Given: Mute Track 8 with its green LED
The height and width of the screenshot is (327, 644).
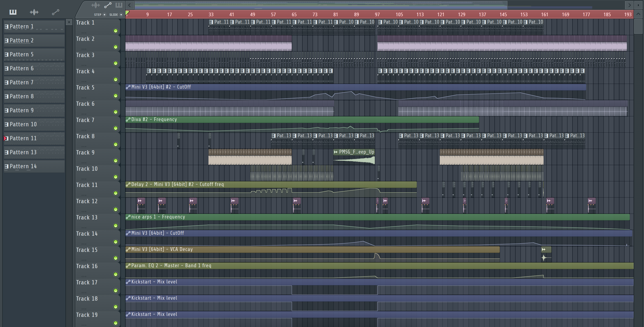Looking at the screenshot, I should coord(116,144).
